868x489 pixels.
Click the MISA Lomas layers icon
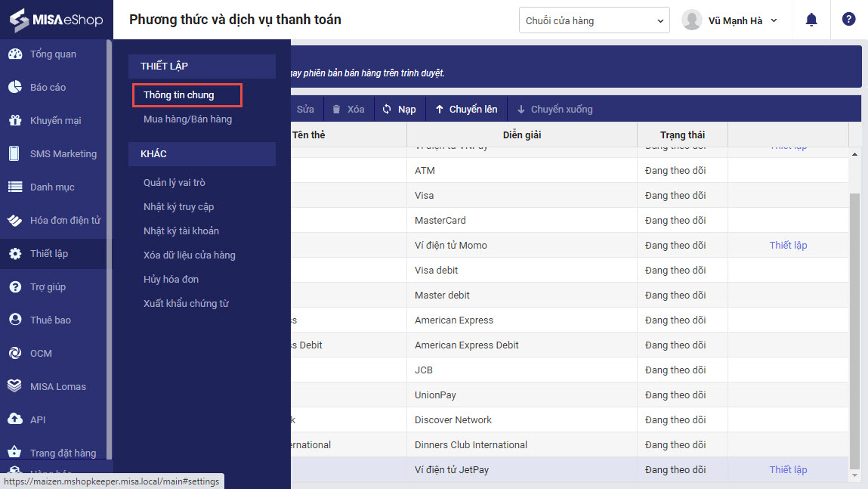[14, 387]
